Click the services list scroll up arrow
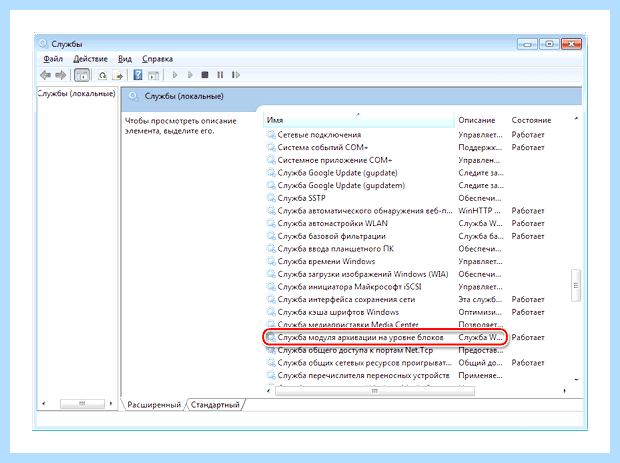Screen dimensions: 620x463 [576, 119]
